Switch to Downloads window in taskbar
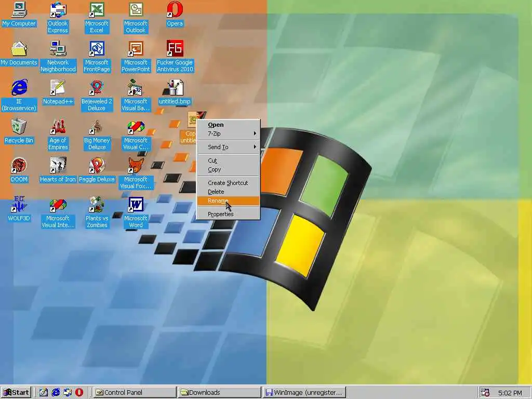The width and height of the screenshot is (532, 399). click(220, 393)
